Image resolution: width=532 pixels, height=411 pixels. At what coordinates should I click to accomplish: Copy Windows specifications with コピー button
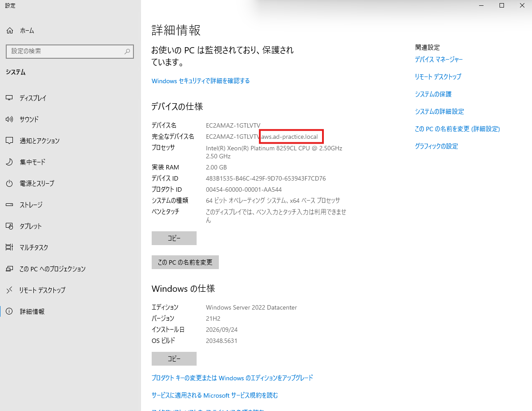pyautogui.click(x=174, y=359)
